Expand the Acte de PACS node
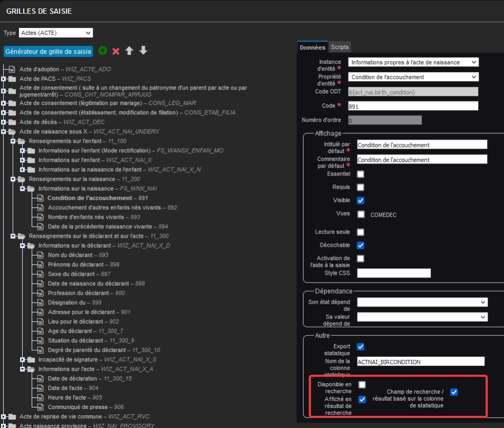 pyautogui.click(x=4, y=79)
